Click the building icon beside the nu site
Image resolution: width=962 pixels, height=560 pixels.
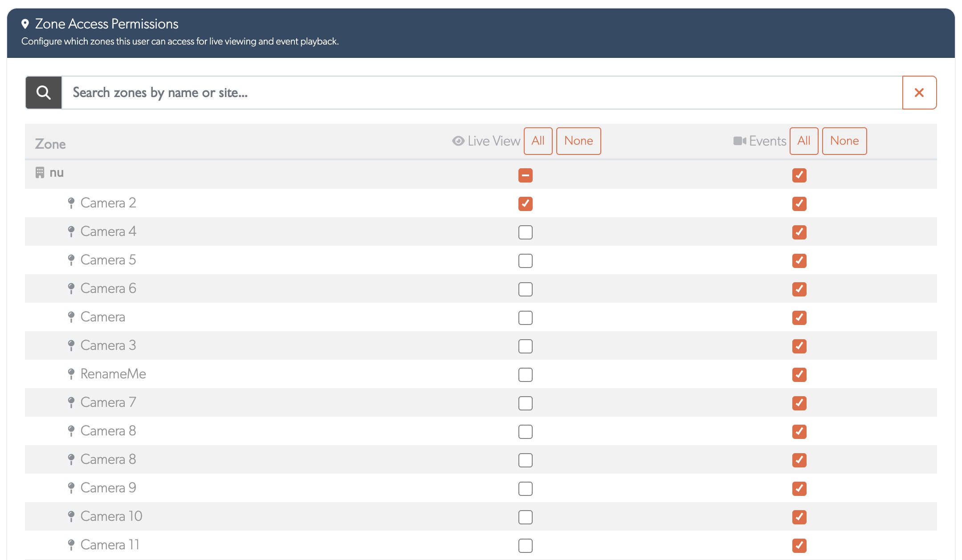click(39, 172)
